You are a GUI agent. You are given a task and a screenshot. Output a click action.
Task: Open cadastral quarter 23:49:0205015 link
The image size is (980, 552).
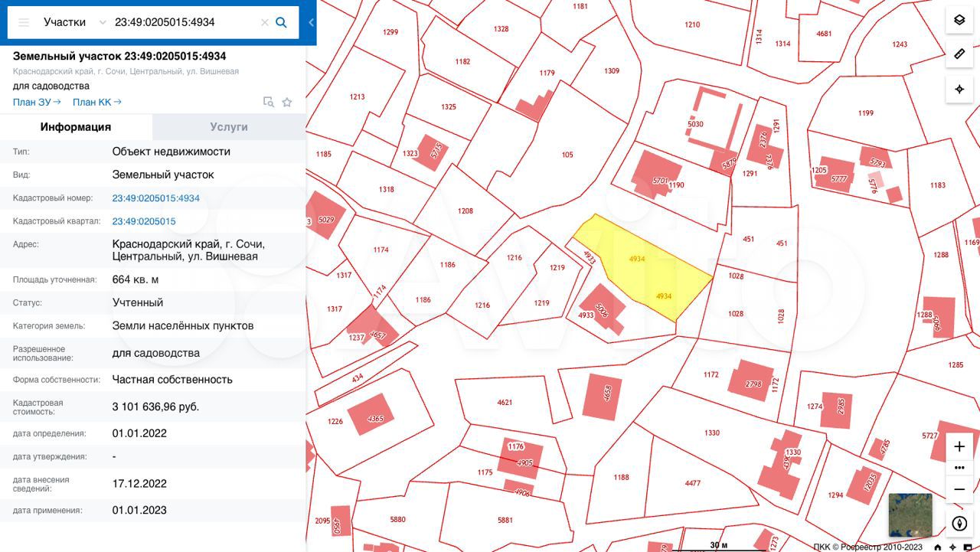click(x=144, y=221)
